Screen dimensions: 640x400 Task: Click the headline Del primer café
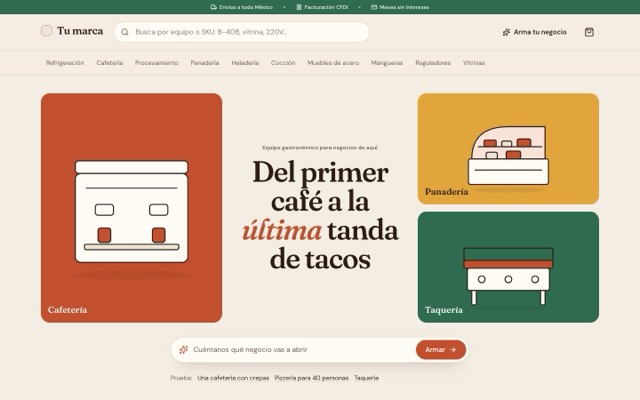320,215
